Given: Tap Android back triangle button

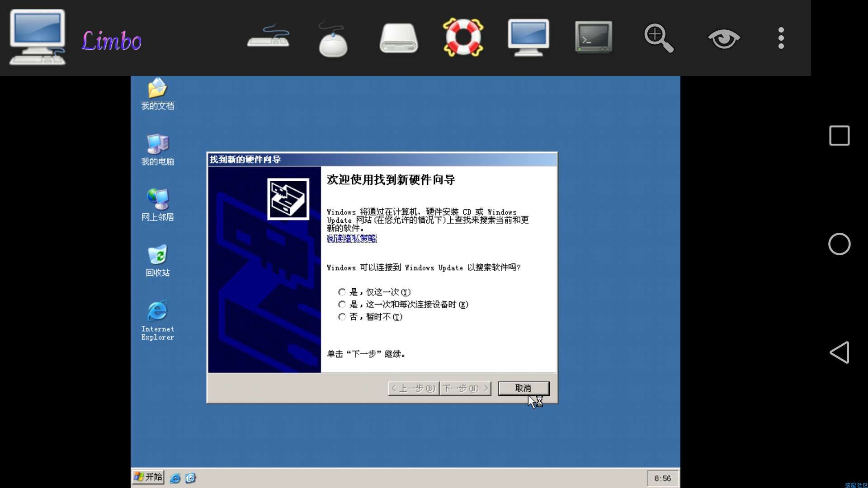Looking at the screenshot, I should tap(840, 352).
